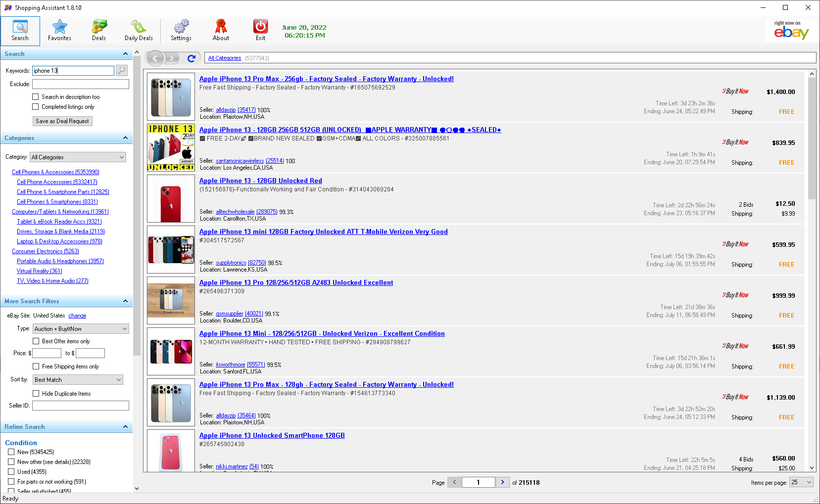
Task: Enable Search in description too
Action: point(35,97)
